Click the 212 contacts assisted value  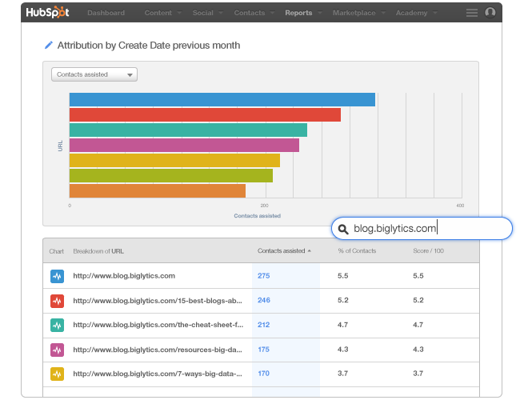[264, 325]
